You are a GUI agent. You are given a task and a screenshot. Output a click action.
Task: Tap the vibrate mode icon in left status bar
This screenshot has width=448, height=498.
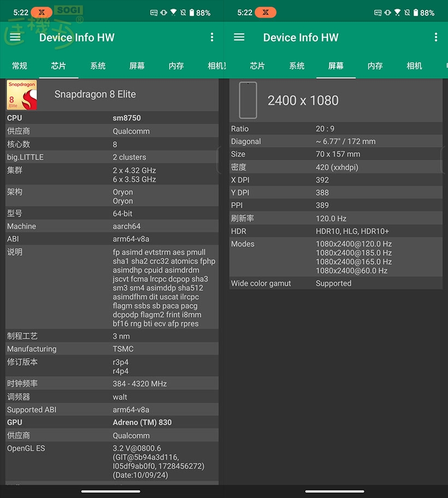point(163,13)
